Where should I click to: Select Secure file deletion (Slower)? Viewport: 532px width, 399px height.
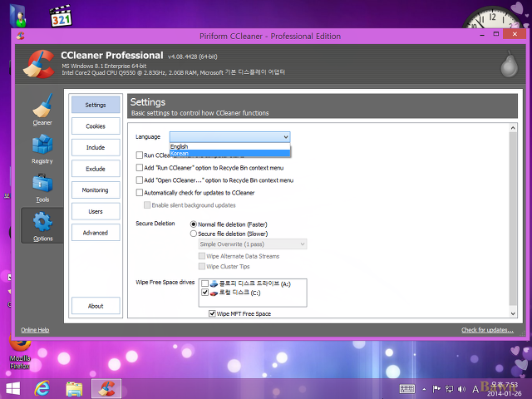click(x=194, y=234)
